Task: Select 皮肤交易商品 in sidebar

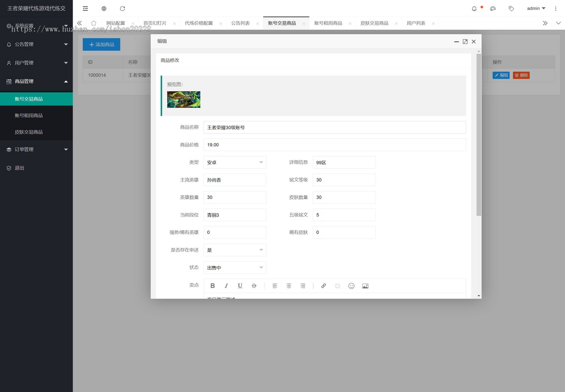Action: click(36, 132)
